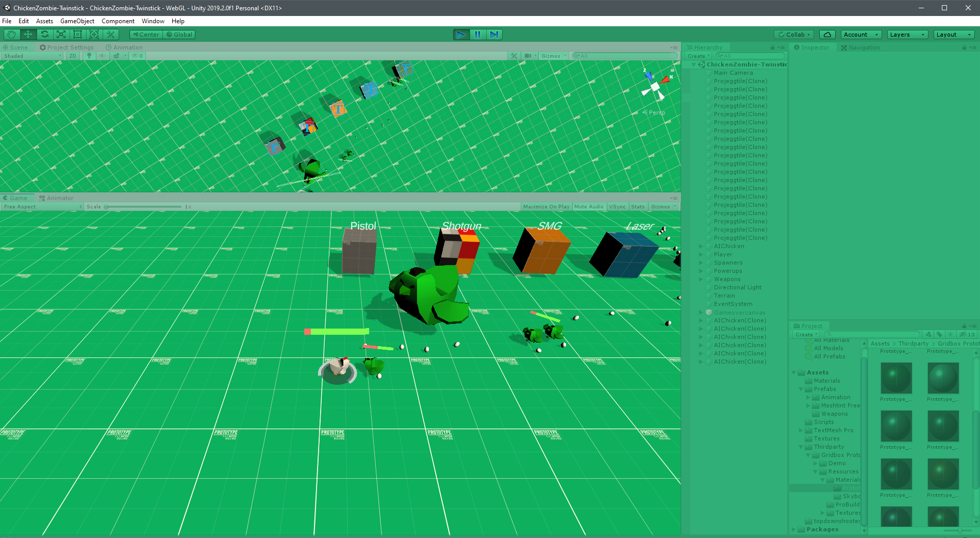Toggle scene lighting bulb icon
This screenshot has width=980, height=538.
(x=89, y=56)
